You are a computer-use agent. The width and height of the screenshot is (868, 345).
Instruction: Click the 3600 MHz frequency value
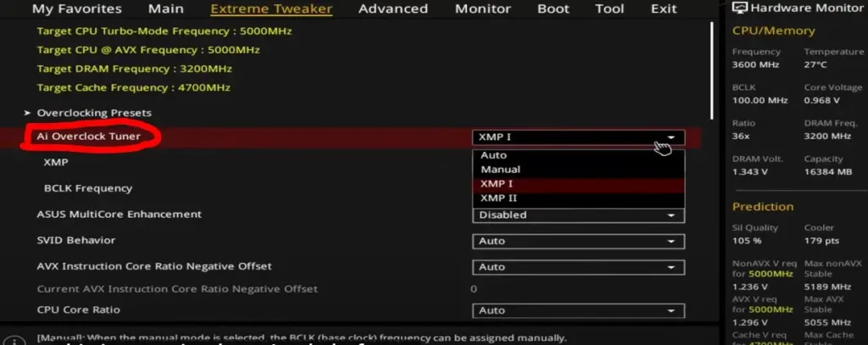(x=755, y=64)
